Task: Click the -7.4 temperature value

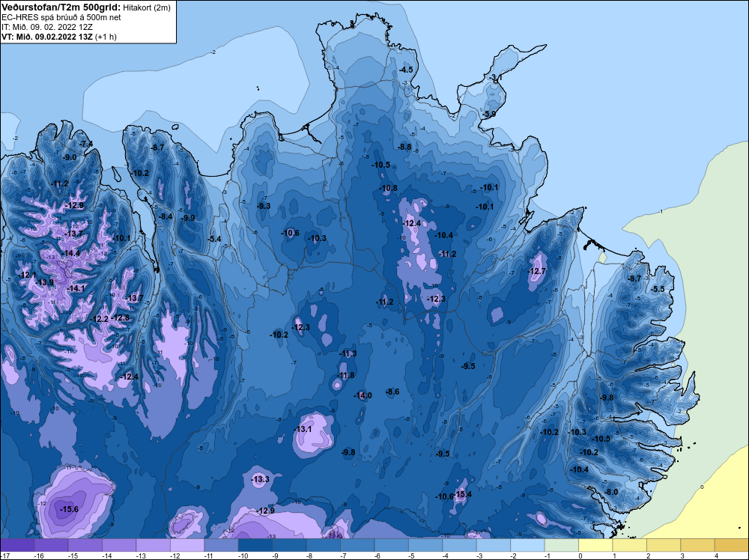Action: (x=86, y=144)
